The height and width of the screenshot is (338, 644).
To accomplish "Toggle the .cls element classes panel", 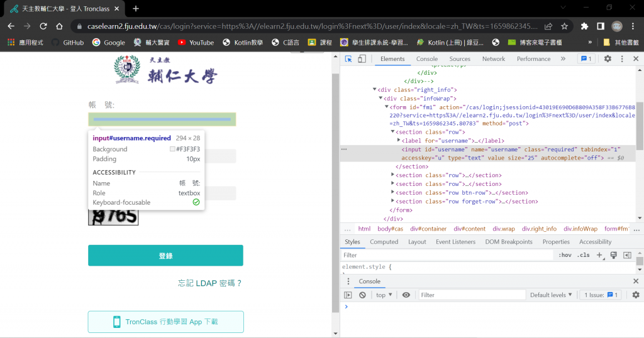I will click(583, 255).
